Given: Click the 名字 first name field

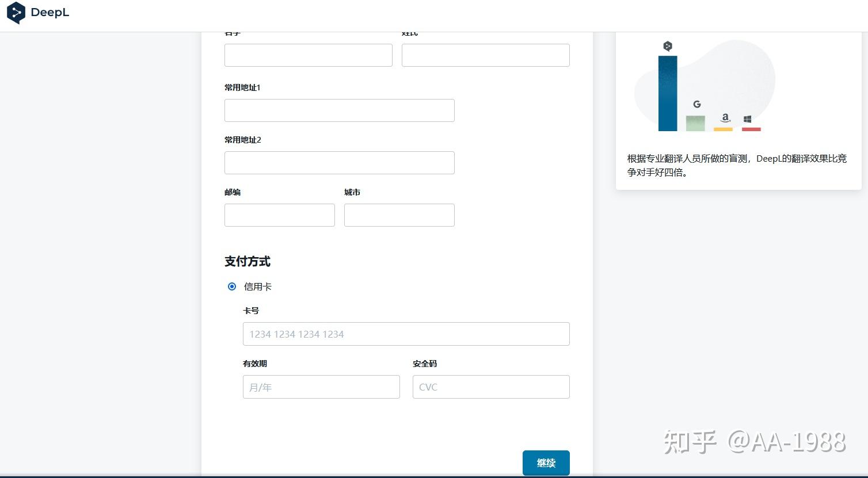Looking at the screenshot, I should point(308,55).
